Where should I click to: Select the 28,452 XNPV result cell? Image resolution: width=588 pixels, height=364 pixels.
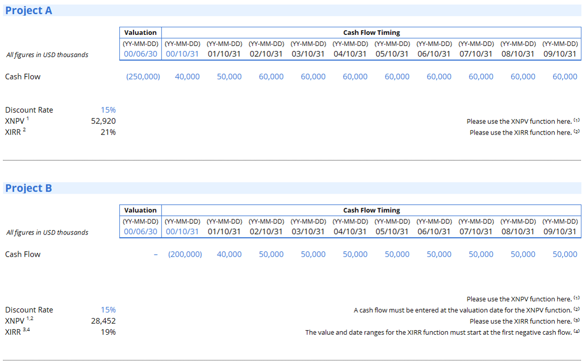pyautogui.click(x=103, y=321)
